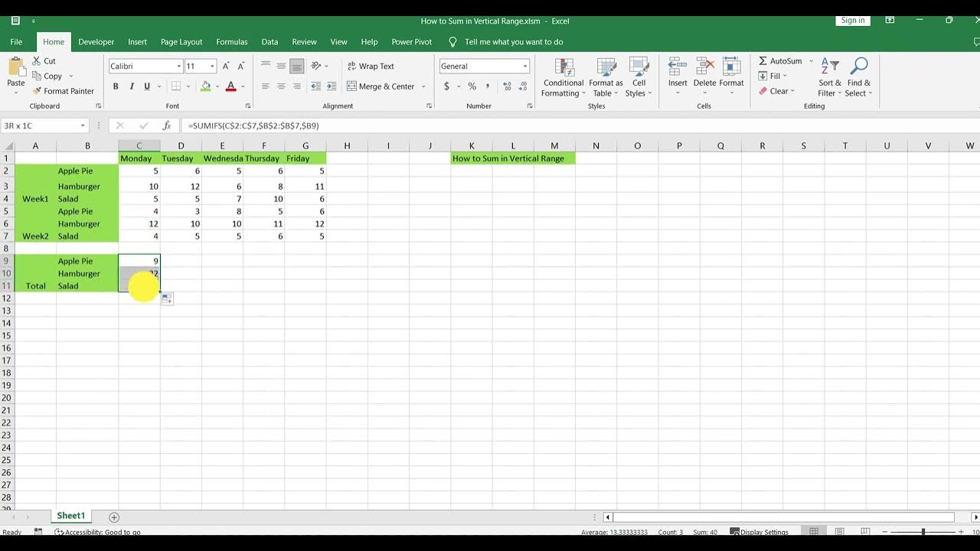Click the AutoSum button
This screenshot has width=980, height=551.
[x=779, y=61]
